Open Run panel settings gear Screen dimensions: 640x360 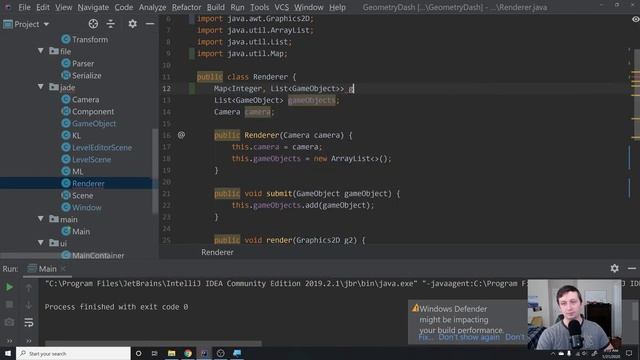[614, 268]
